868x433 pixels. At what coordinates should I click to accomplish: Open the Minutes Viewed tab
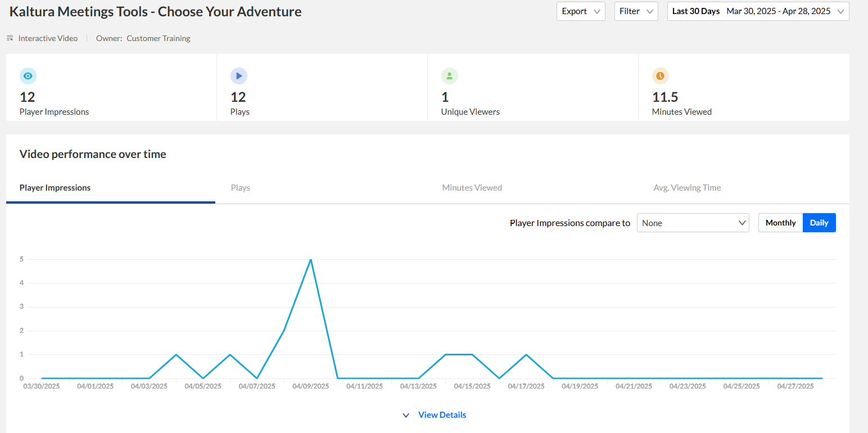coord(472,188)
